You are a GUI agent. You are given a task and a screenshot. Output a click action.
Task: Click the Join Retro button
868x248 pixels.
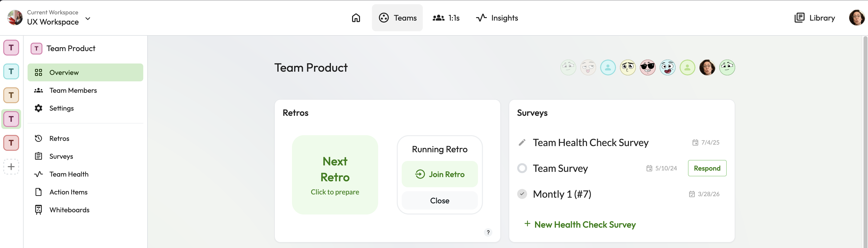point(439,174)
